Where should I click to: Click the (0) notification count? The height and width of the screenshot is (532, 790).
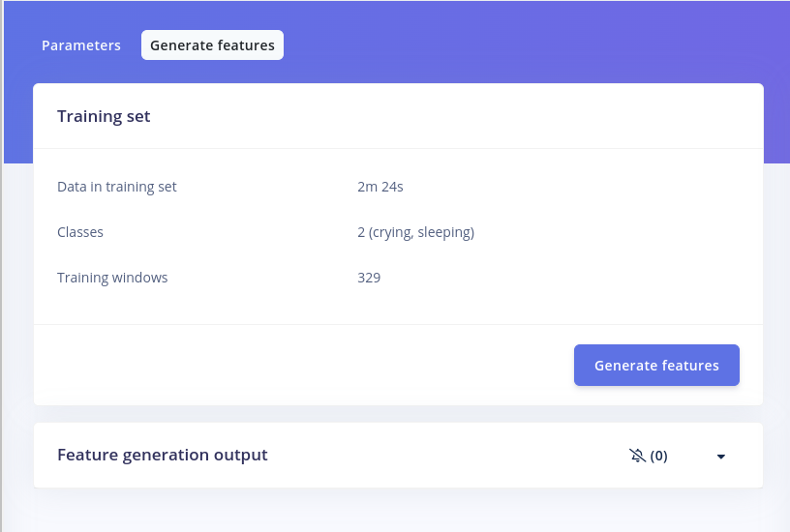658,456
